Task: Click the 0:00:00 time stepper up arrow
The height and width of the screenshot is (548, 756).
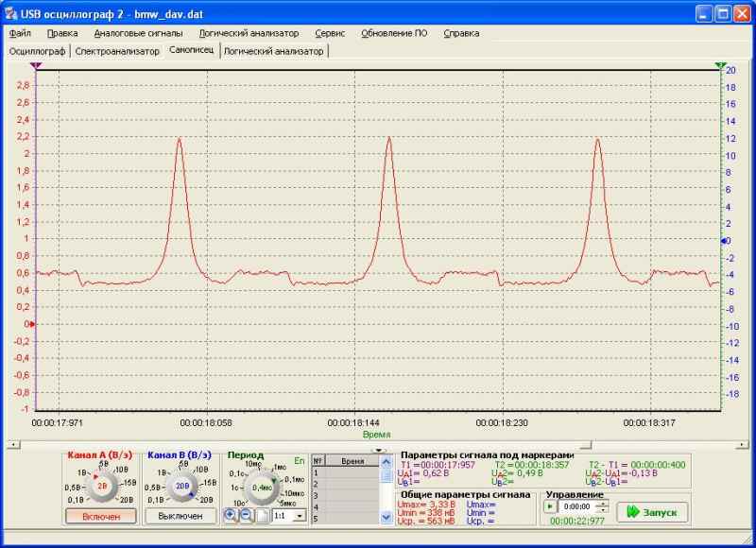Action: click(602, 505)
